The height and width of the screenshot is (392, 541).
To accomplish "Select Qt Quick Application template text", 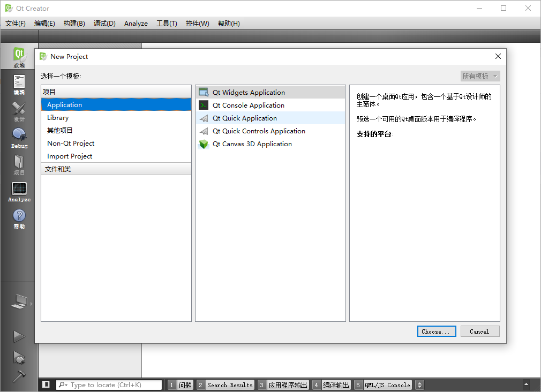I will tap(245, 118).
